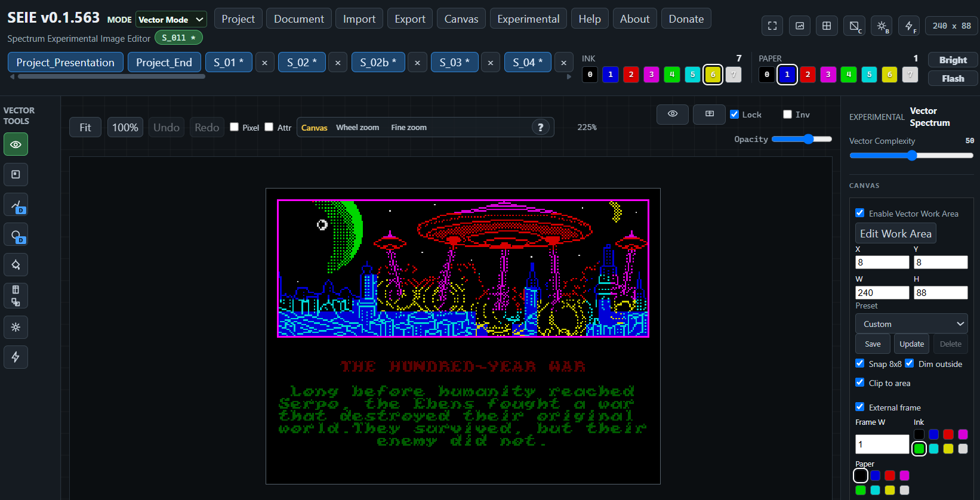980x500 pixels.
Task: Open the Project menu
Action: [x=238, y=19]
